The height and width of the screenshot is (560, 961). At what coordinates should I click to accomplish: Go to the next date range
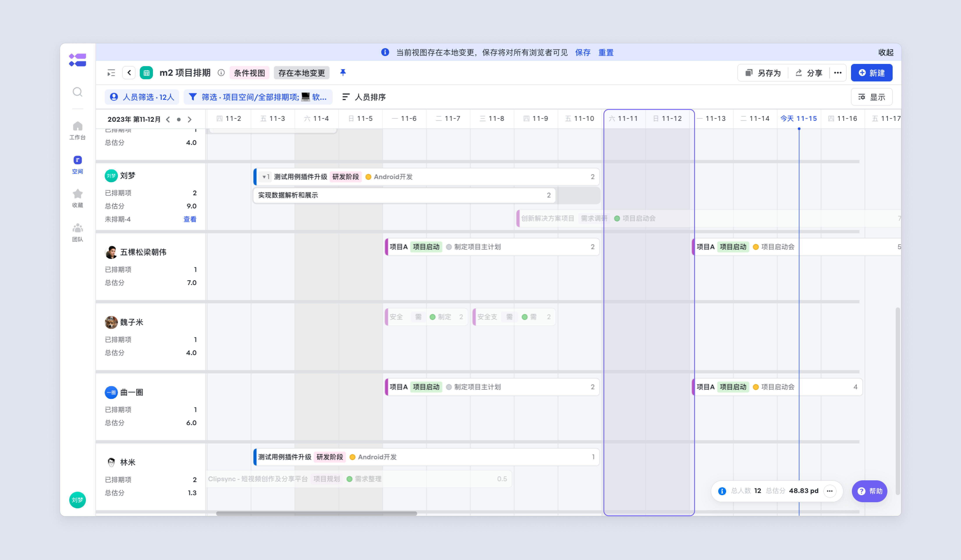pyautogui.click(x=190, y=119)
